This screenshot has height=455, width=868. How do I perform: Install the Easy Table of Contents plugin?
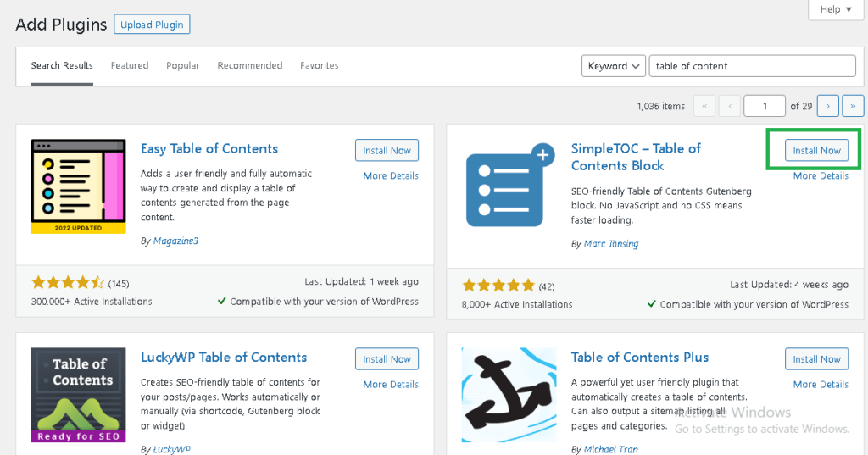(387, 151)
